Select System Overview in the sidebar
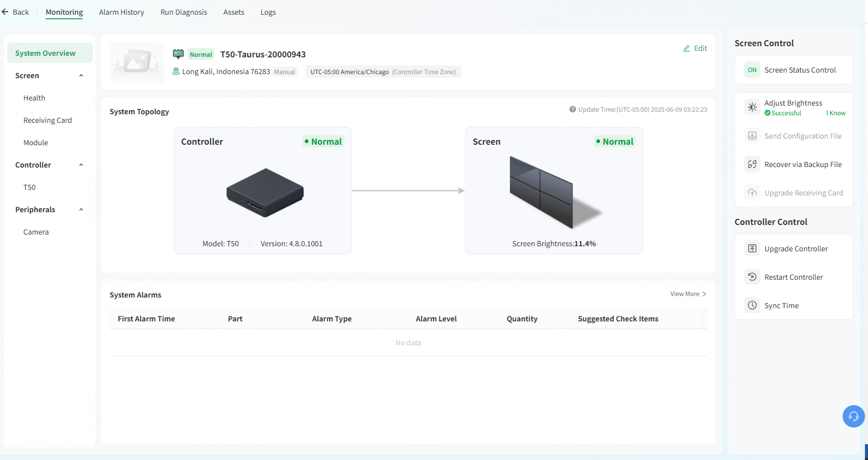868x460 pixels. coord(50,53)
